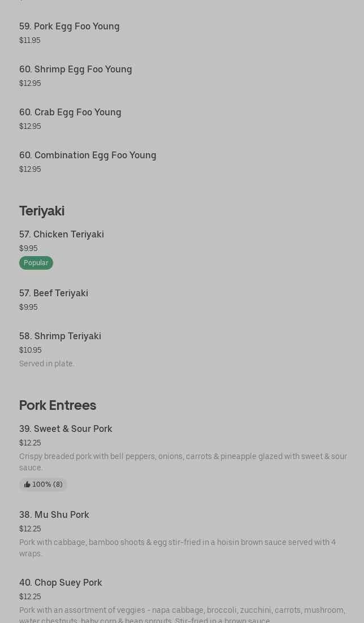The height and width of the screenshot is (623, 364).
Task: Click the "Served in plate." note
Action: coord(47,364)
